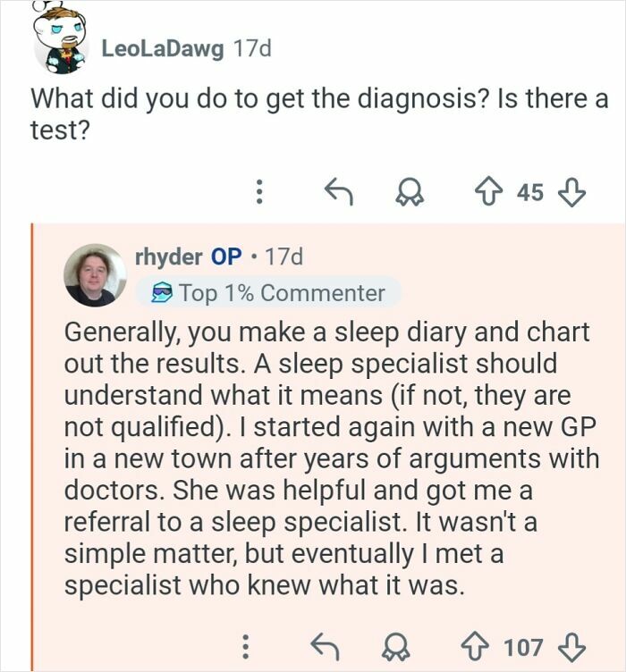The height and width of the screenshot is (672, 626).
Task: Open rhyder's user profile
Action: (x=170, y=256)
